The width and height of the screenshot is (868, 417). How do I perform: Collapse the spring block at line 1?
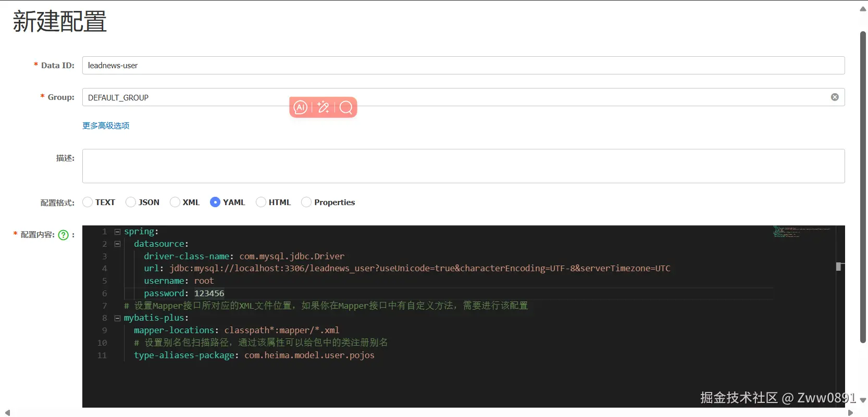tap(117, 232)
